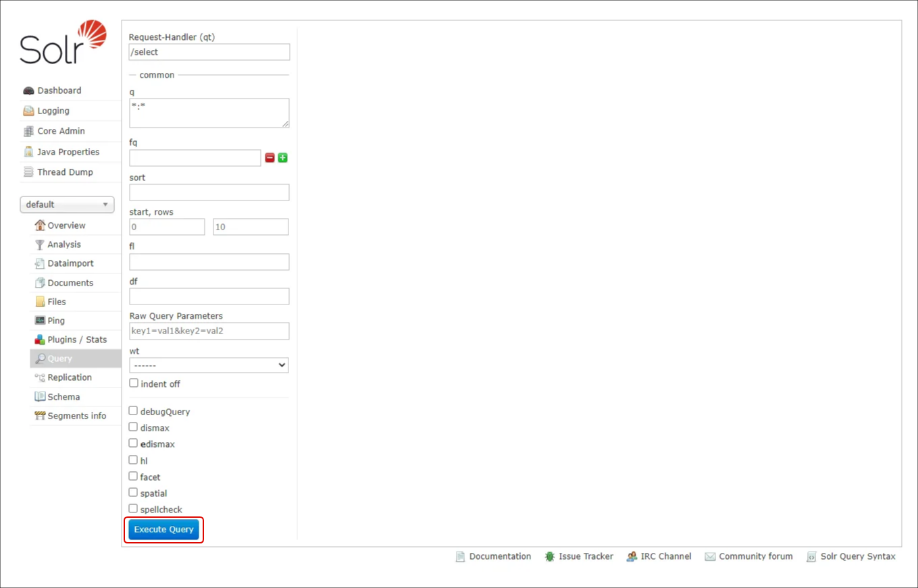Screen dimensions: 918x588
Task: Click the Community forum envelope icon
Action: [710, 557]
